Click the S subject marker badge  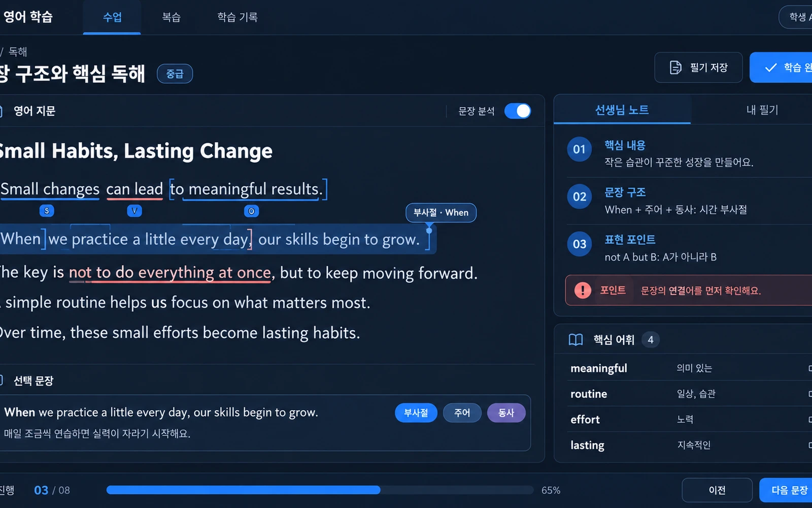click(x=47, y=211)
